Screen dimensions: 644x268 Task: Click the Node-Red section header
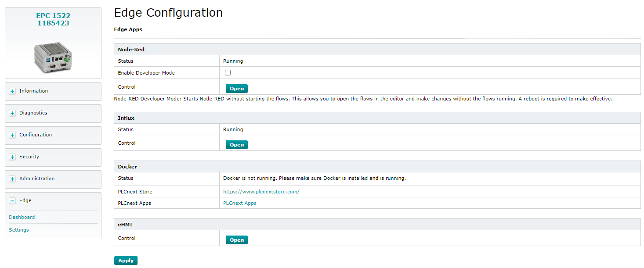point(377,50)
